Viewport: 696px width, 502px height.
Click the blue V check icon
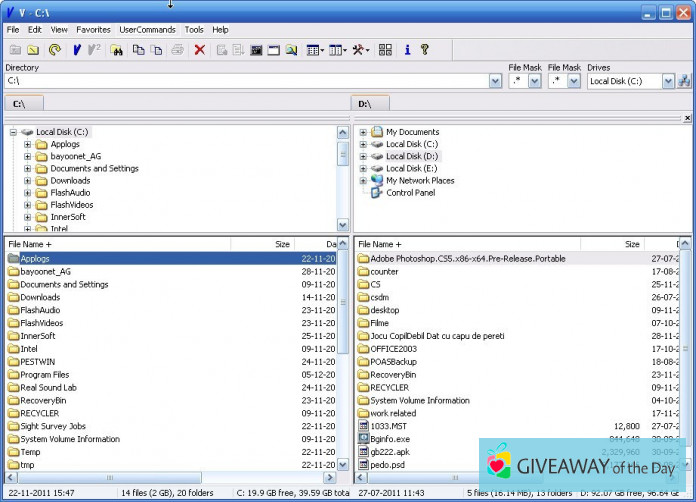[x=77, y=49]
